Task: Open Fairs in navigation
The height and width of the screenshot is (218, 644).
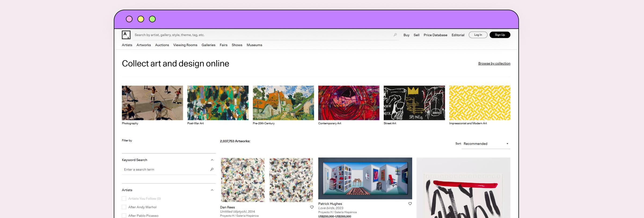Action: pos(224,45)
